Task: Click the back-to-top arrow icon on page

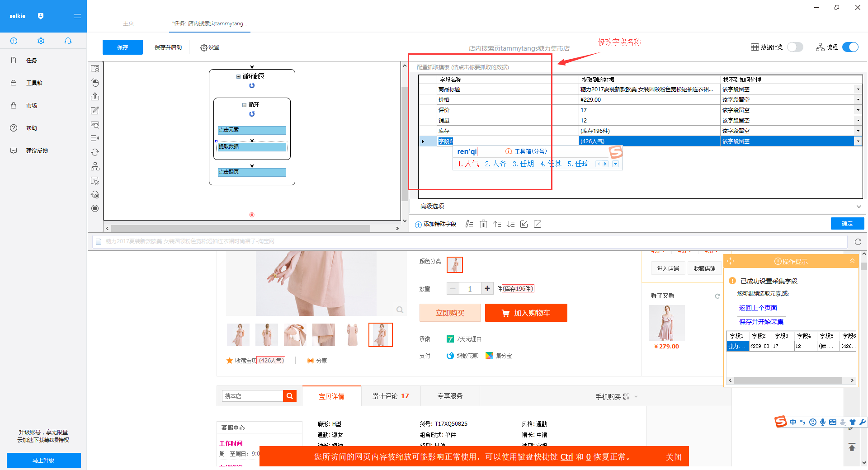Action: 852,447
